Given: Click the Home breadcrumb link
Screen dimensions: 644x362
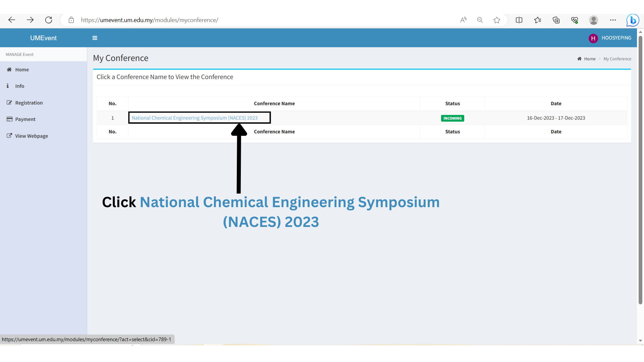Looking at the screenshot, I should [590, 59].
